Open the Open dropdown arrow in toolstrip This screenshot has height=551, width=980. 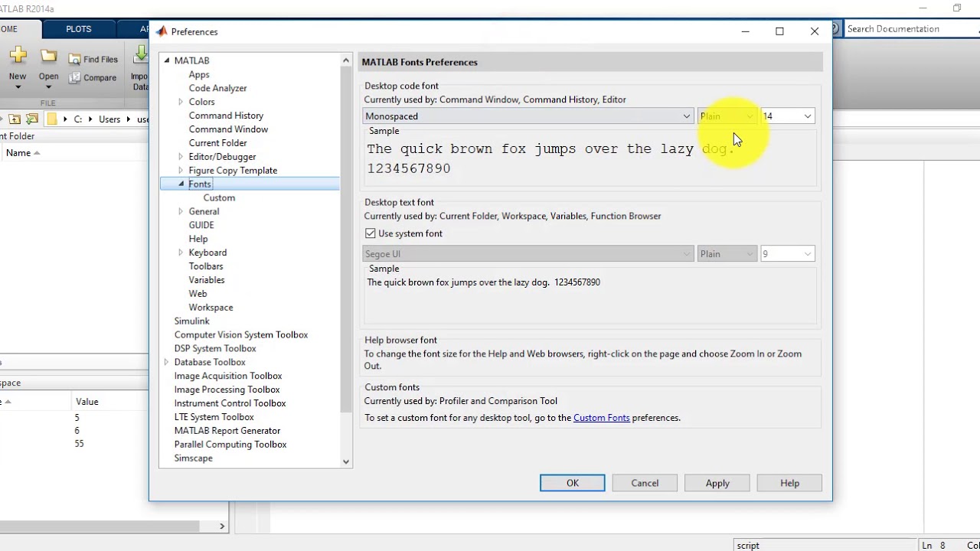click(48, 87)
